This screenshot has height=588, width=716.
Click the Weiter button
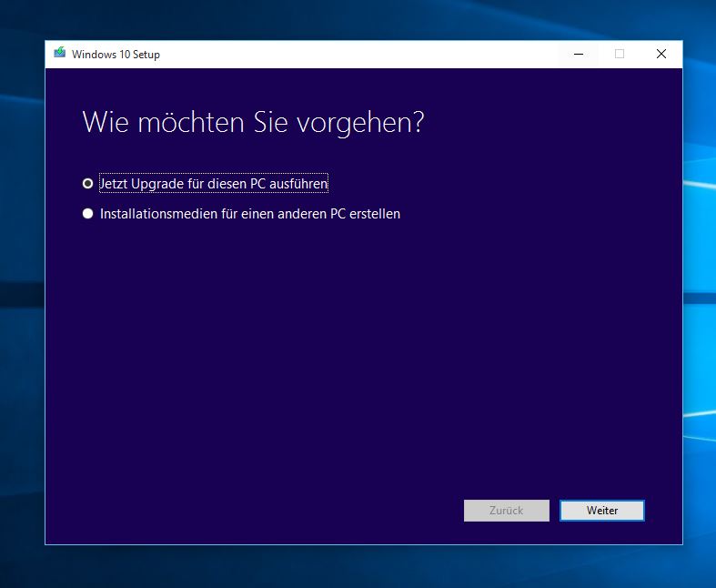coord(602,511)
